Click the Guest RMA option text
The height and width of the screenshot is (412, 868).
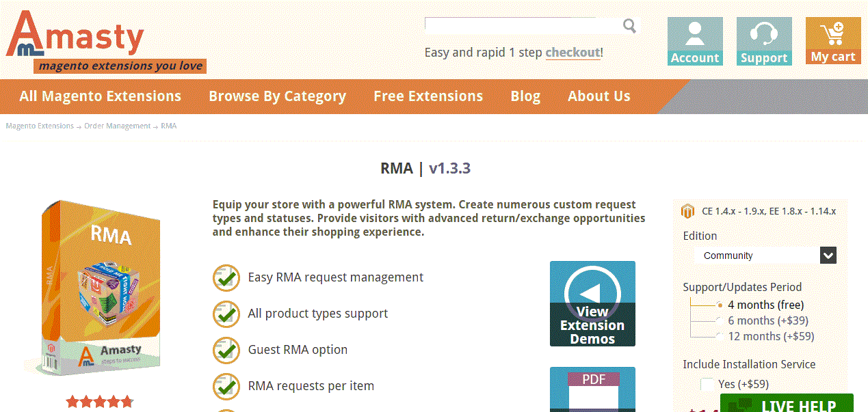point(298,350)
